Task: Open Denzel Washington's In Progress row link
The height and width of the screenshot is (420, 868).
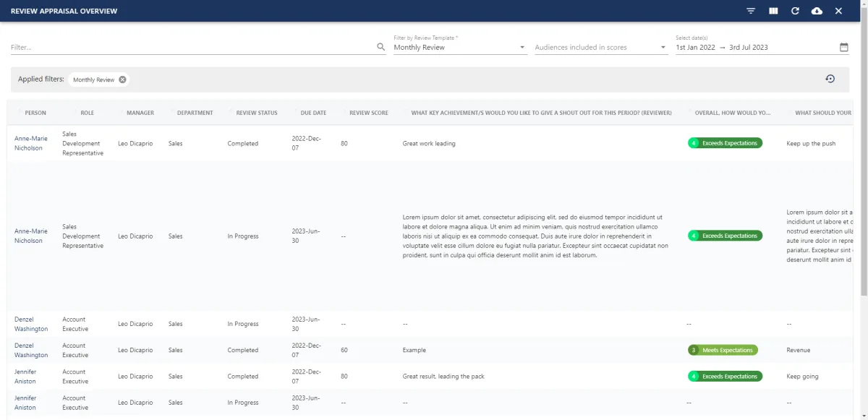Action: pyautogui.click(x=31, y=324)
